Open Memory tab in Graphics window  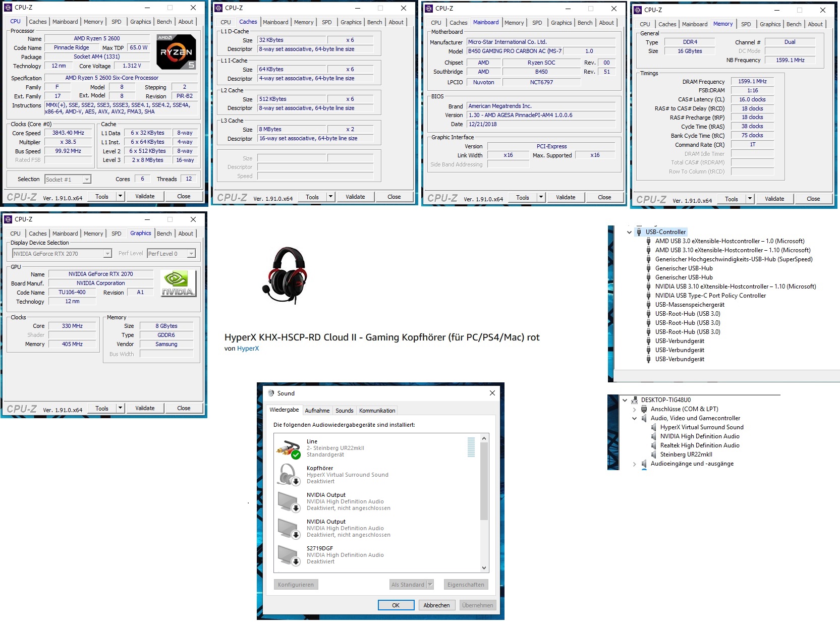[93, 234]
